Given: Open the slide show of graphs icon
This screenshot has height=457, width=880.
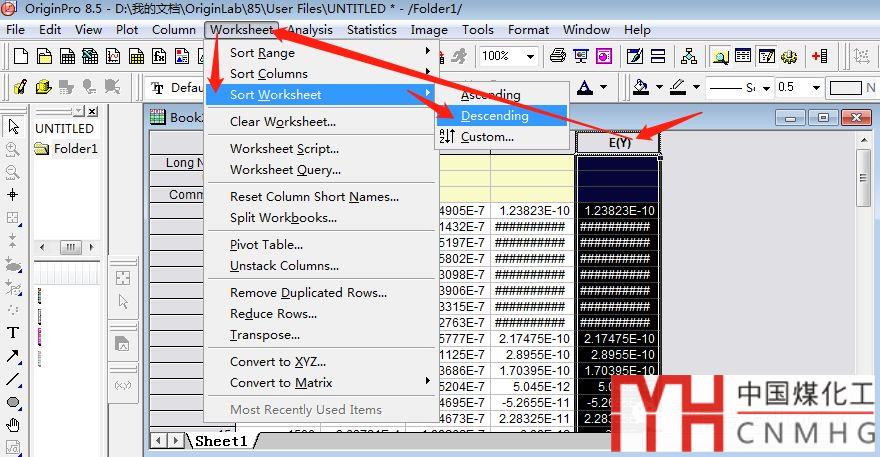Looking at the screenshot, I should [x=581, y=56].
